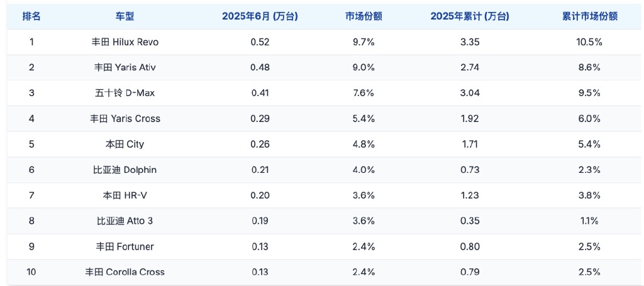Select the rank 10 cell
Image resolution: width=644 pixels, height=286 pixels.
(x=31, y=272)
